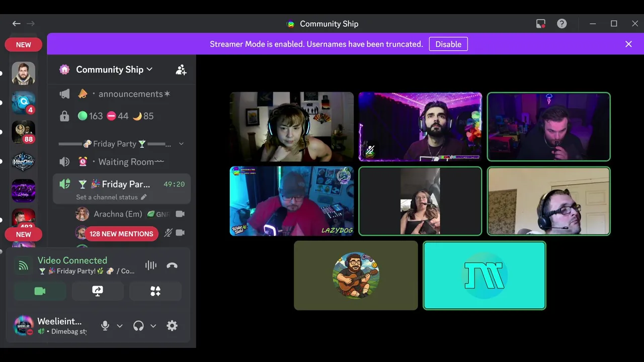
Task: Select the guitar cartoon avatar tile
Action: click(356, 276)
